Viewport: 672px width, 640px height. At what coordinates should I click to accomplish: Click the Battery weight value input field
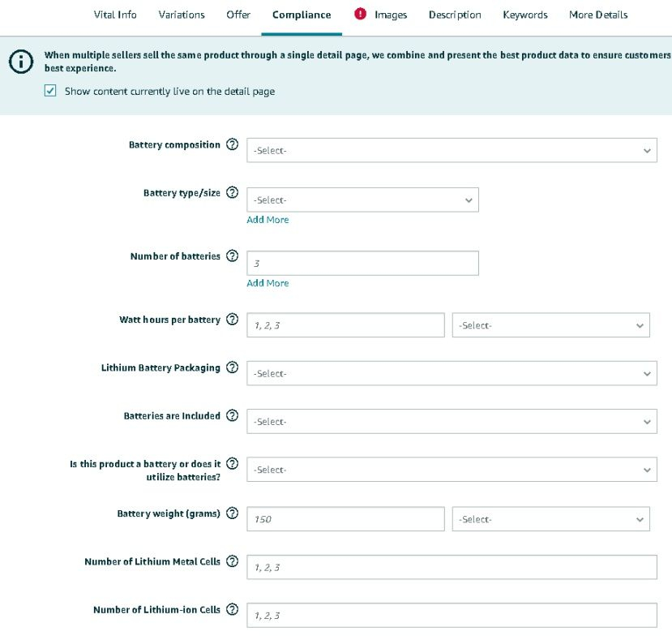coord(345,519)
